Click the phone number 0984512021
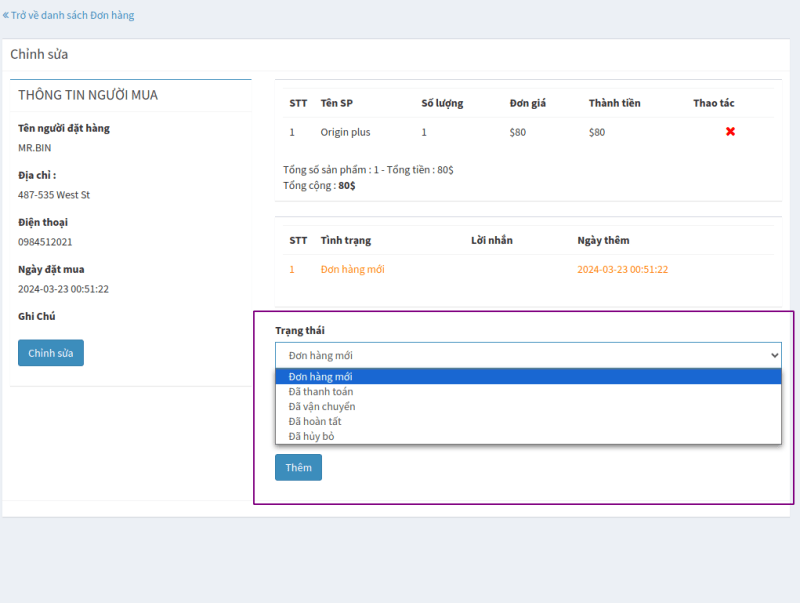Viewport: 800px width, 603px height. [45, 242]
